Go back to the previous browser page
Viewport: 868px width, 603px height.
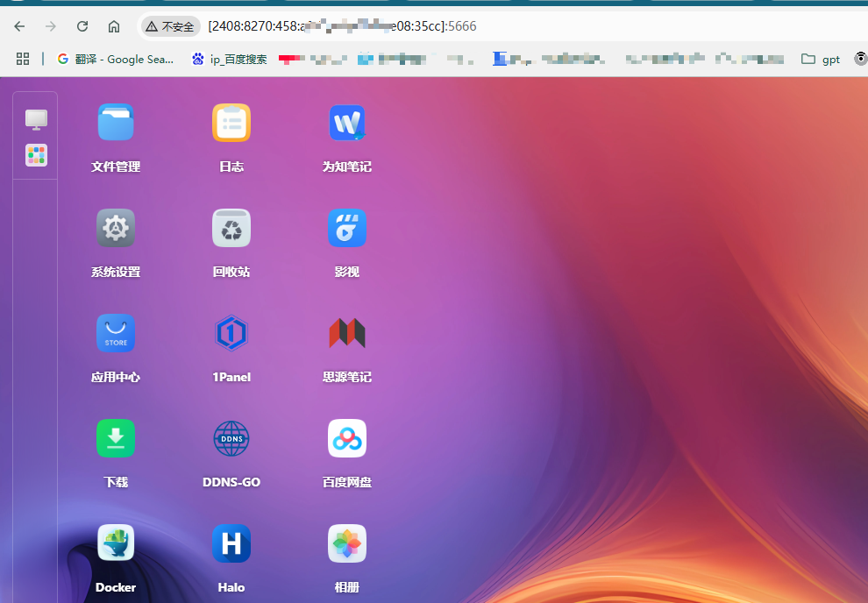(x=19, y=26)
